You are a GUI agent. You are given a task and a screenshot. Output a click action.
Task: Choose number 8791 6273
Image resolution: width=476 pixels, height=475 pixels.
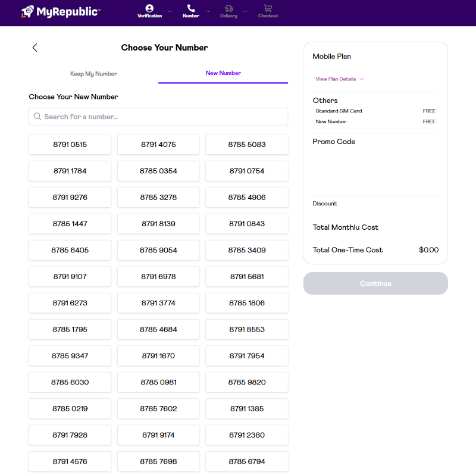click(x=70, y=303)
